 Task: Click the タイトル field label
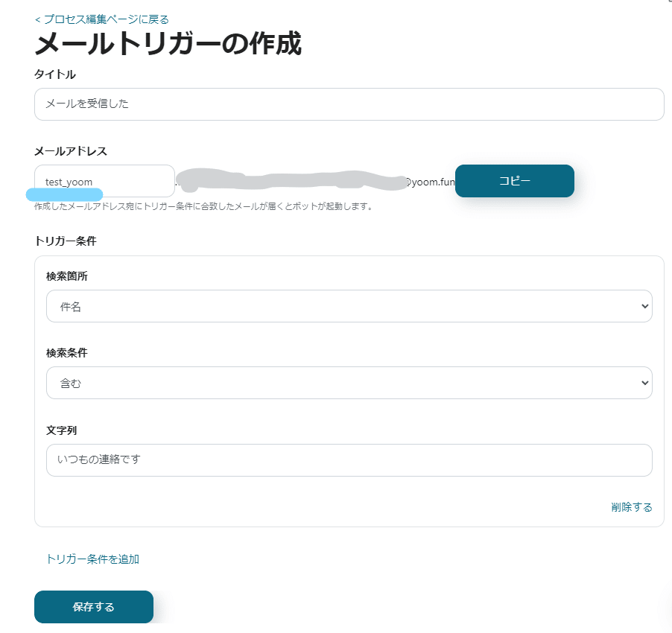(55, 74)
